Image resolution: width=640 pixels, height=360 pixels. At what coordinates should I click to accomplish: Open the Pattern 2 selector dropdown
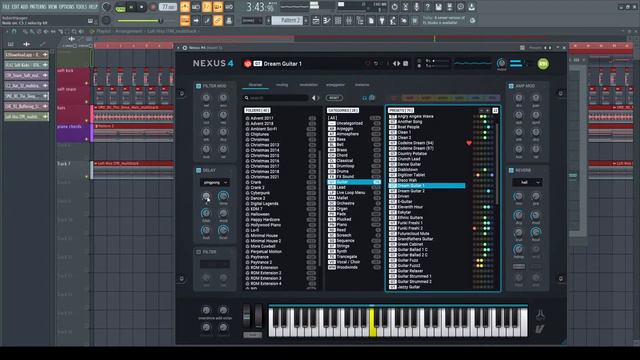pyautogui.click(x=287, y=20)
